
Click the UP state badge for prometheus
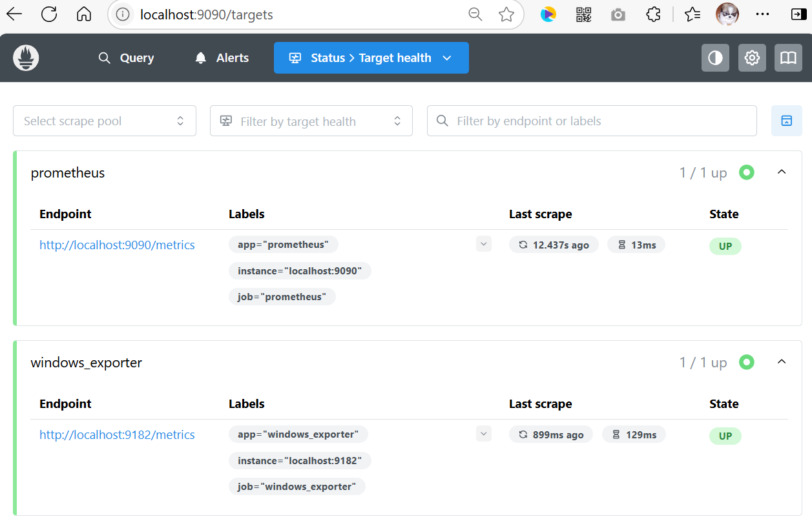click(x=725, y=246)
